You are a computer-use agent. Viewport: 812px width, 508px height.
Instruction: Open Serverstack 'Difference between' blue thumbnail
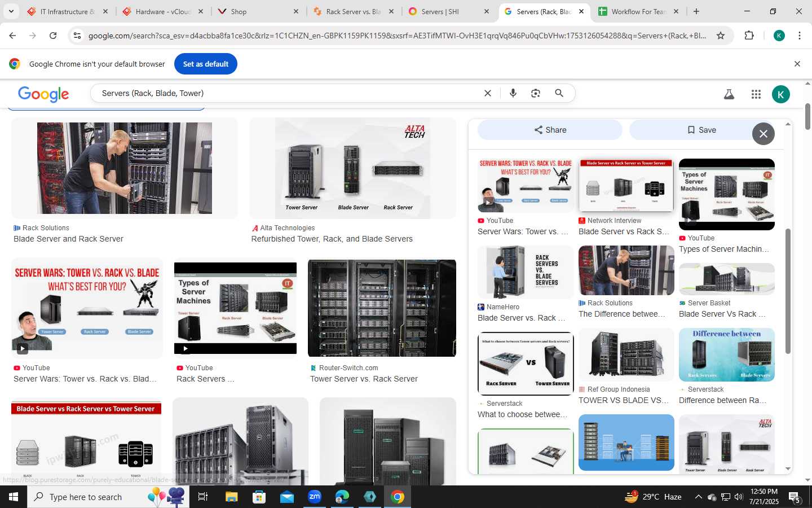[x=726, y=354]
